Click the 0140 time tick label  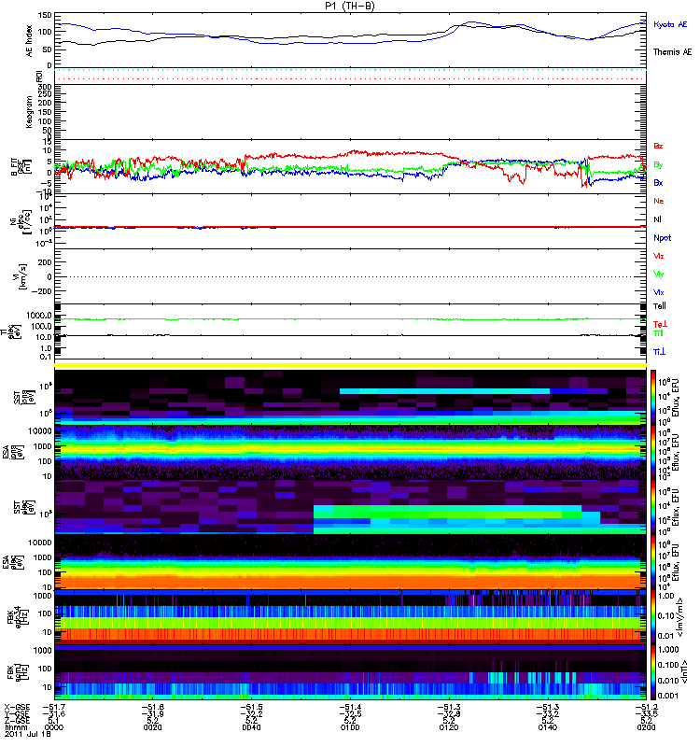tap(547, 727)
